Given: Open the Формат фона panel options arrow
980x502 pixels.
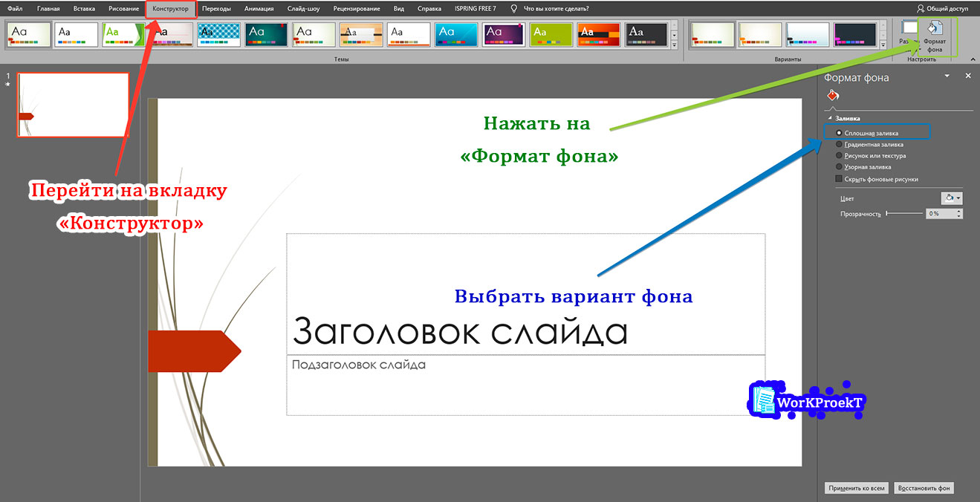Looking at the screenshot, I should (947, 76).
